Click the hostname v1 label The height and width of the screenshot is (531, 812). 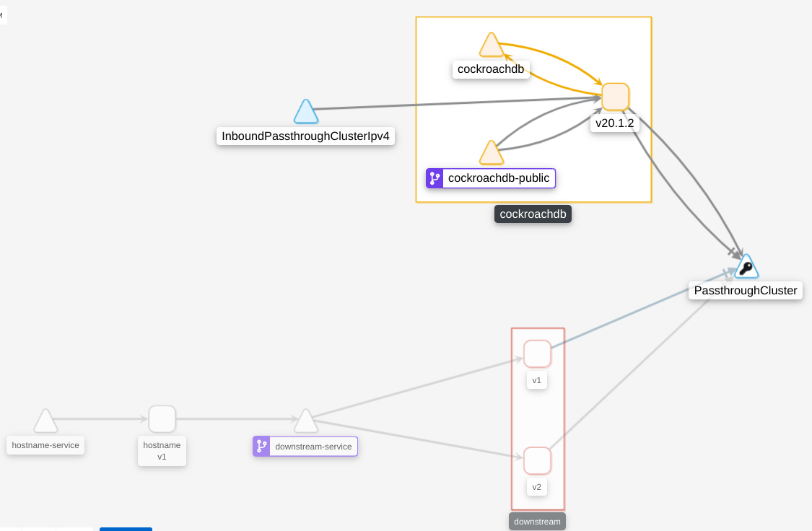click(162, 451)
